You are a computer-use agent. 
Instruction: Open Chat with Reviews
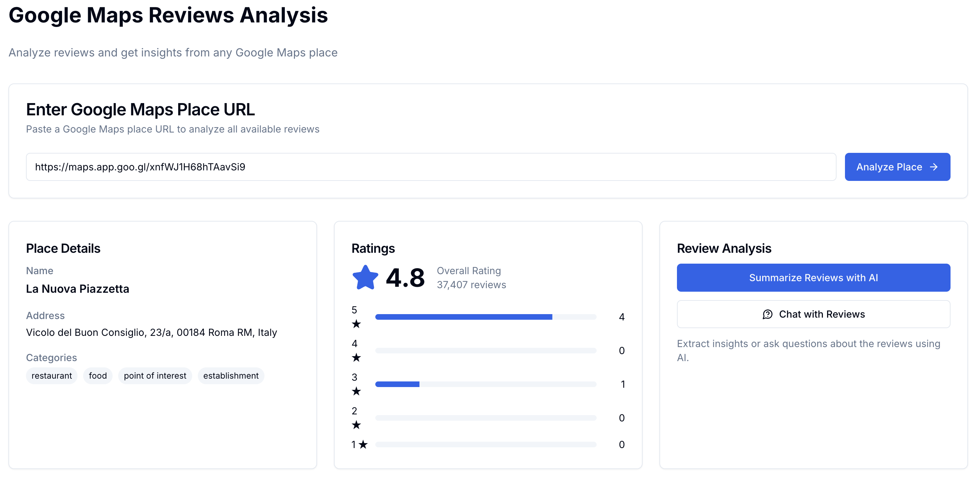[813, 314]
